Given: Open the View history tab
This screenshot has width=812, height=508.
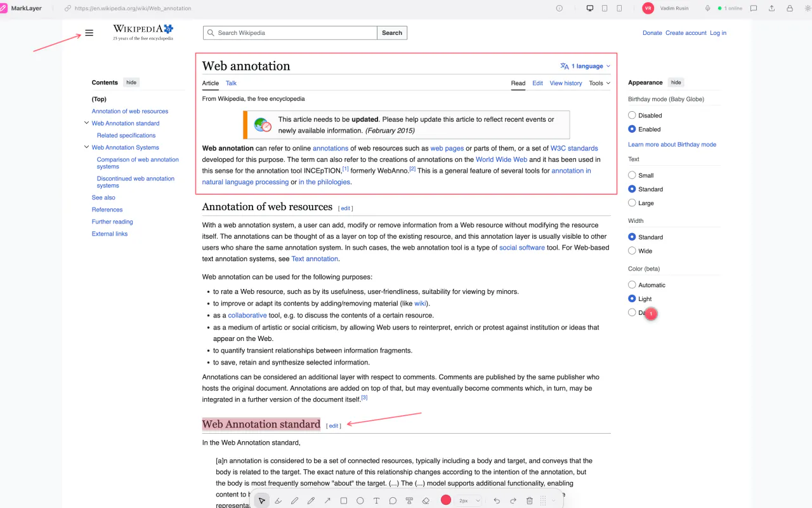Looking at the screenshot, I should (566, 83).
